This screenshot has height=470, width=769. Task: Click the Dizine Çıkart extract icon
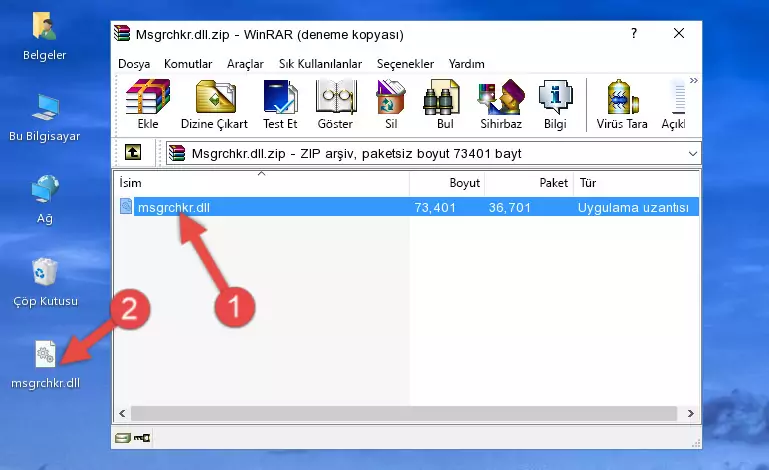(x=214, y=104)
